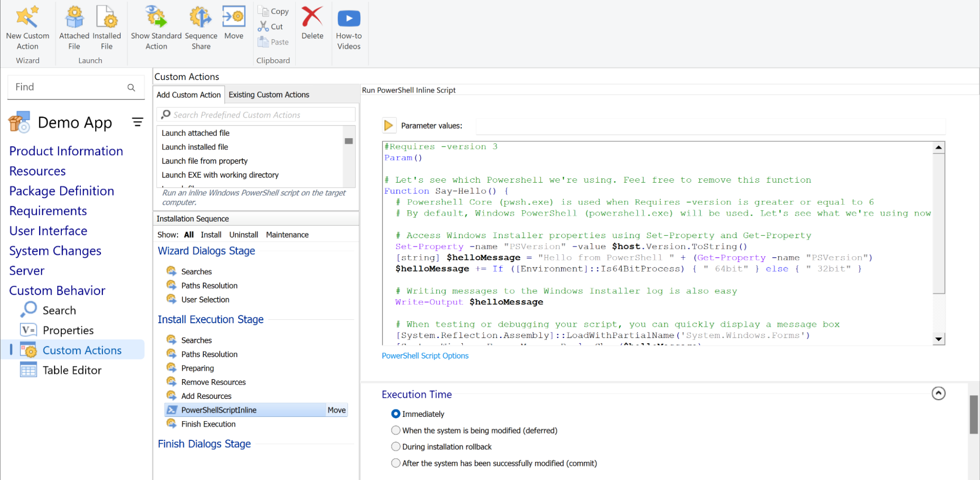
Task: Go to Requirements section
Action: pos(48,211)
